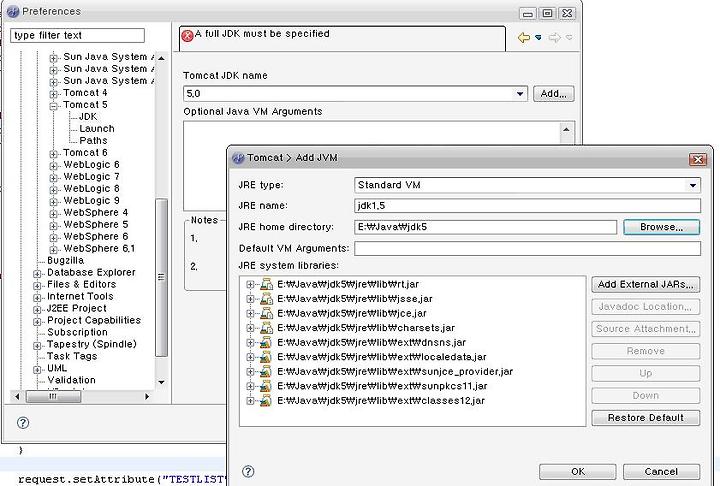Screen dimensions: 720x486
Task: Click the Restore Default button
Action: (x=645, y=418)
